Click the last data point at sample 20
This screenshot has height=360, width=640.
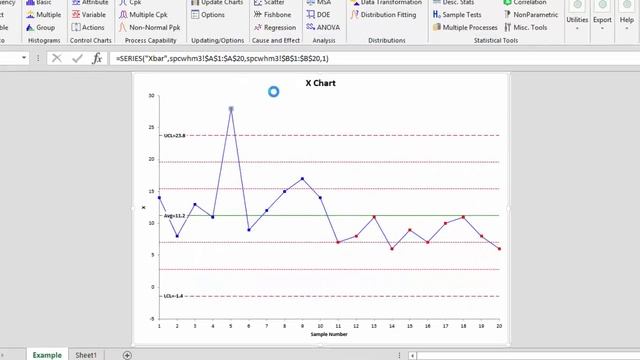[499, 249]
